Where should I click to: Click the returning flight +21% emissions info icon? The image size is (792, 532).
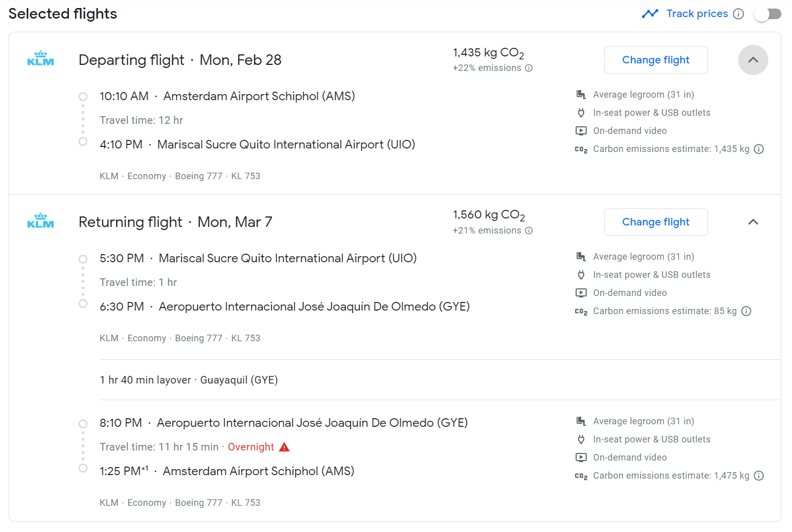(529, 231)
